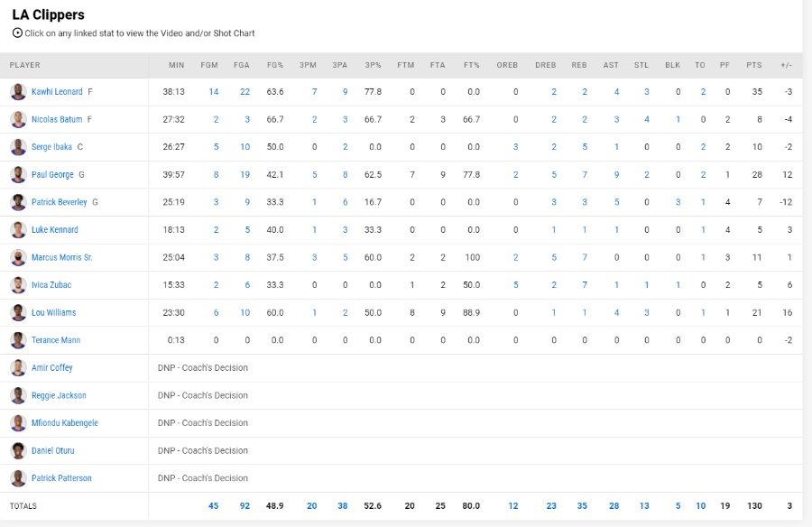Click the FG% column header
The width and height of the screenshot is (812, 527).
(275, 65)
